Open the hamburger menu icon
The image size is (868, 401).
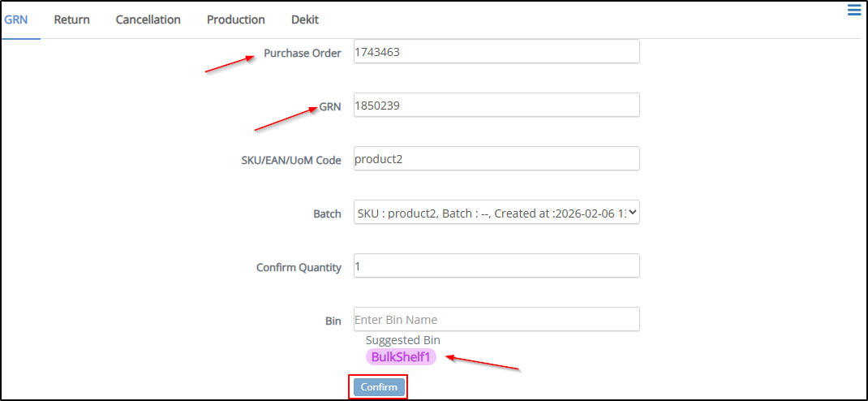(x=853, y=10)
